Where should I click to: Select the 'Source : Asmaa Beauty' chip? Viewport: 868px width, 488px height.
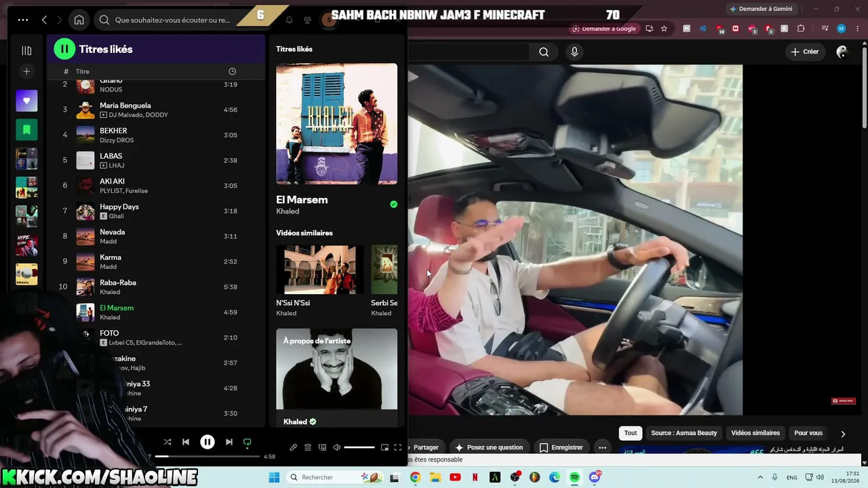(684, 433)
